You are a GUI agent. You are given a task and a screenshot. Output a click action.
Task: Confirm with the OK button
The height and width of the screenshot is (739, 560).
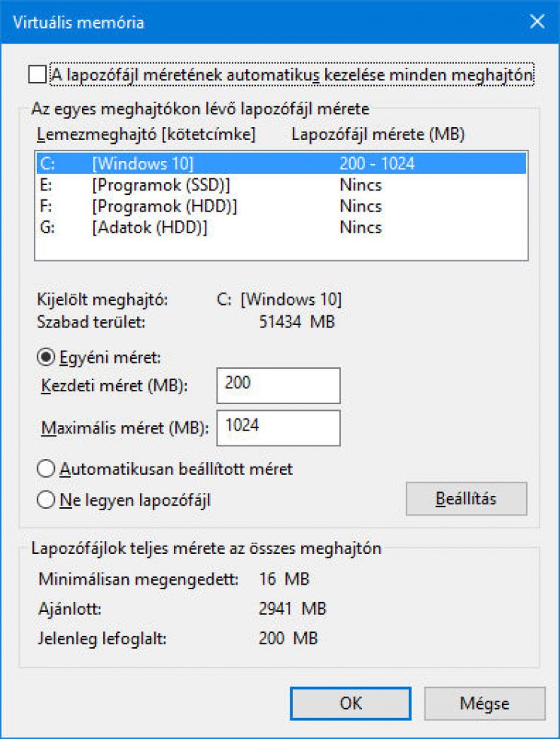click(x=351, y=704)
